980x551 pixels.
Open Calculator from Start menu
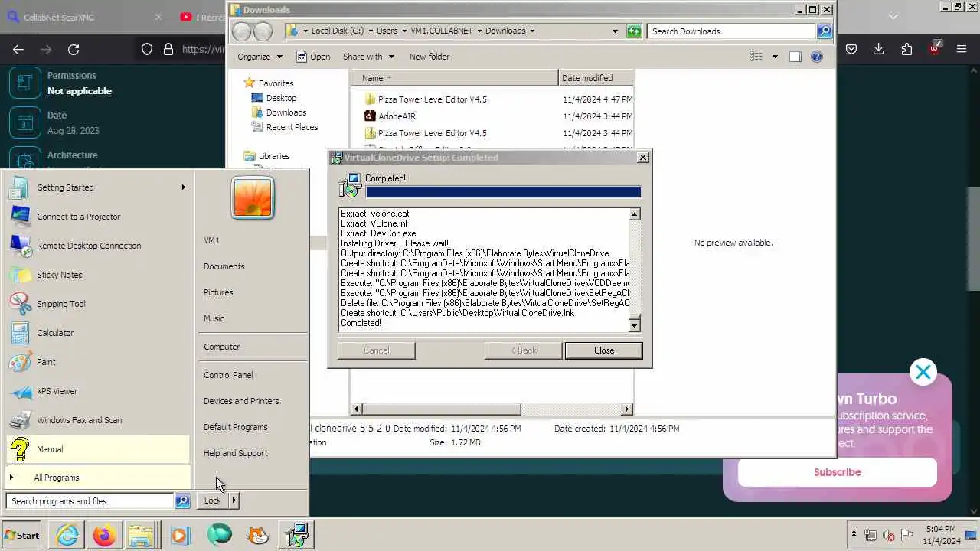[97, 333]
